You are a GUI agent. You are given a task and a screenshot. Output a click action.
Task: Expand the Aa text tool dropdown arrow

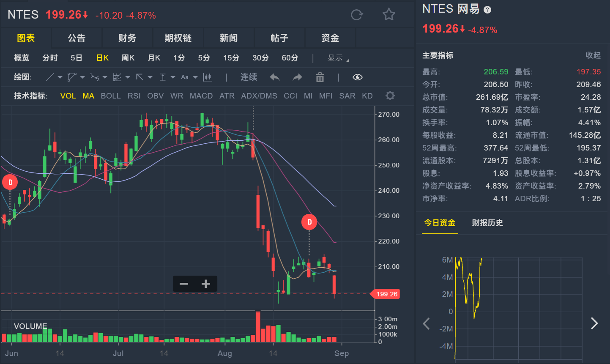195,78
